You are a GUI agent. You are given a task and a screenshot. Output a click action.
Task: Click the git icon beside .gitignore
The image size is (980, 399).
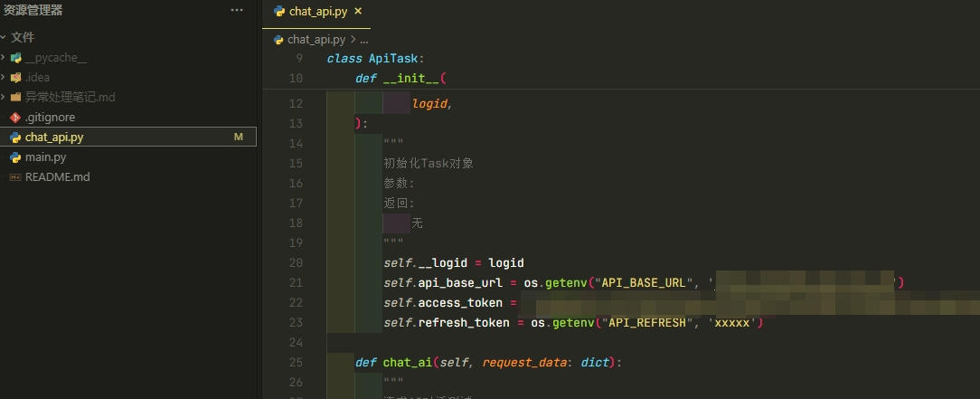coord(14,118)
